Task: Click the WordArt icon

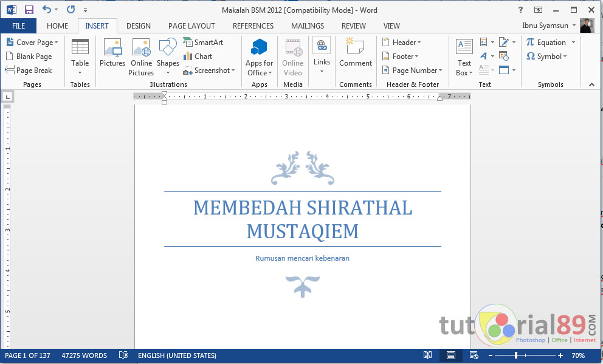Action: (x=484, y=56)
